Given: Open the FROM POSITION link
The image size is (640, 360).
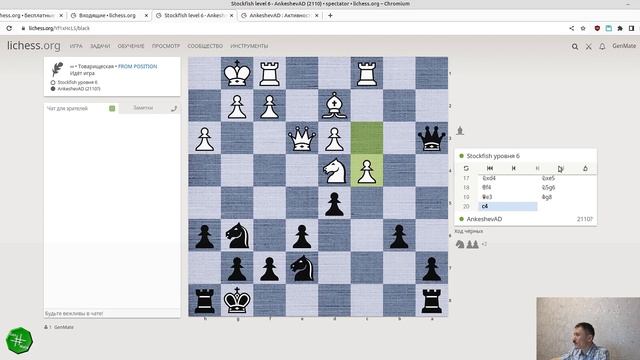Looking at the screenshot, I should point(138,66).
